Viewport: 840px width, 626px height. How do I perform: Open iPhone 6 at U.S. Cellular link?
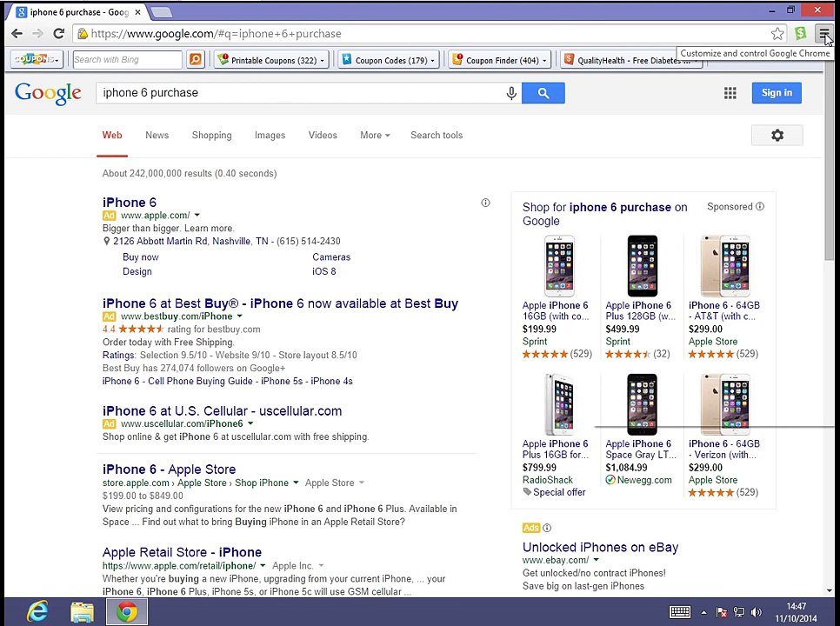tap(222, 410)
